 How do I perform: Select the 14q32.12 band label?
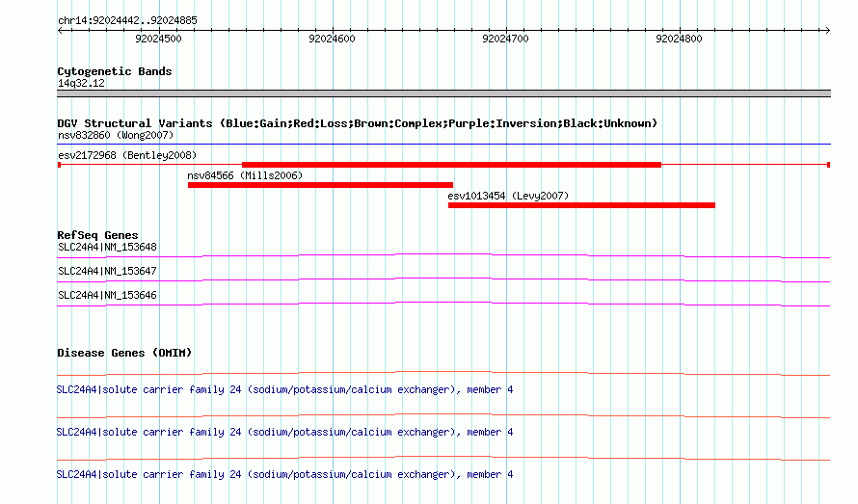(81, 83)
